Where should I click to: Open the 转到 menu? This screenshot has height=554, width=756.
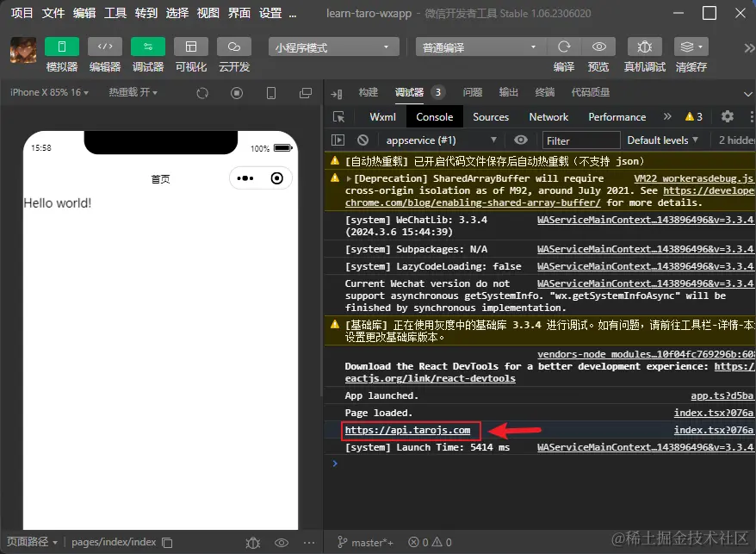pyautogui.click(x=146, y=13)
